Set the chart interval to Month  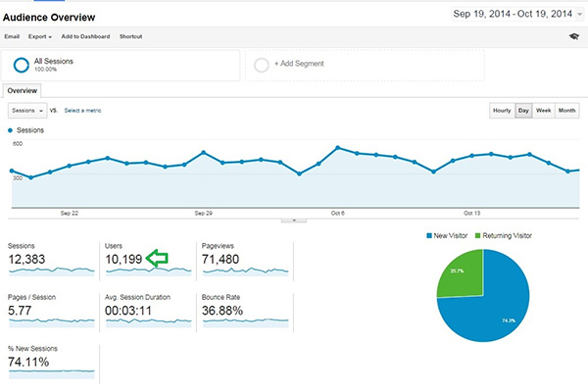(x=566, y=111)
